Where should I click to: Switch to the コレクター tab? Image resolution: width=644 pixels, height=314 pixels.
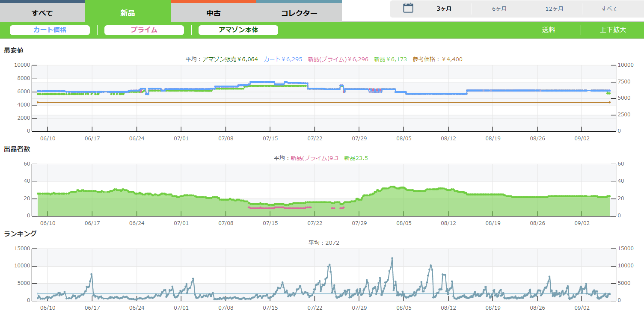pos(299,13)
